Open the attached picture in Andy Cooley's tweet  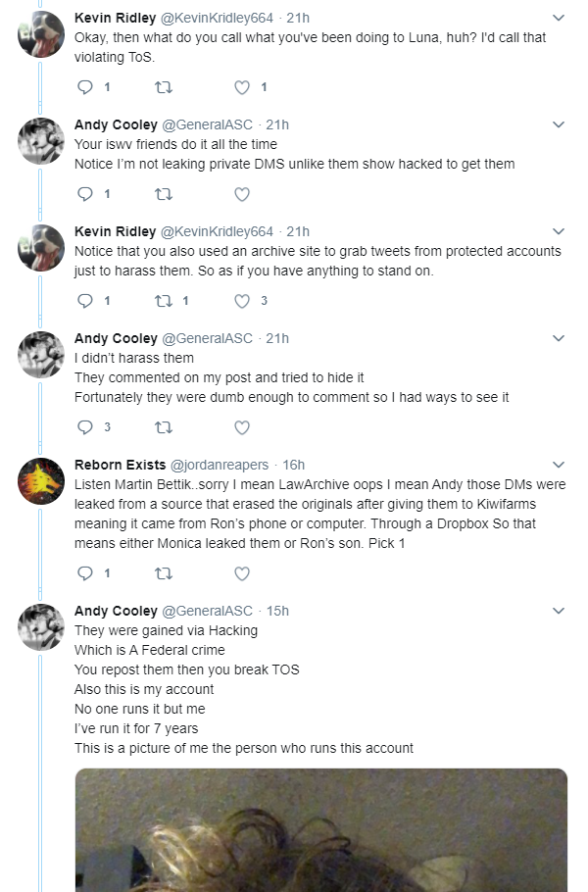pos(321,830)
